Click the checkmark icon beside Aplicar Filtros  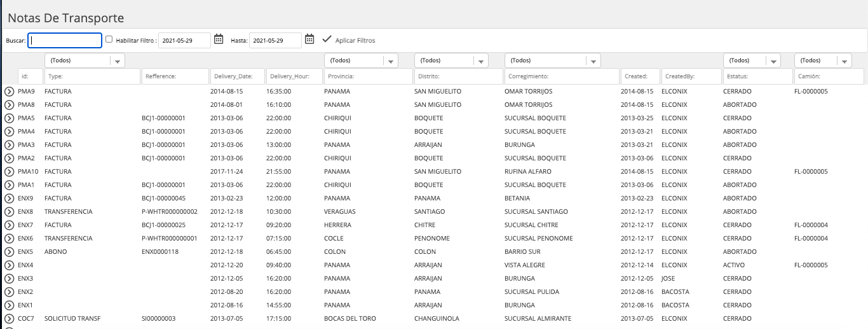click(327, 39)
